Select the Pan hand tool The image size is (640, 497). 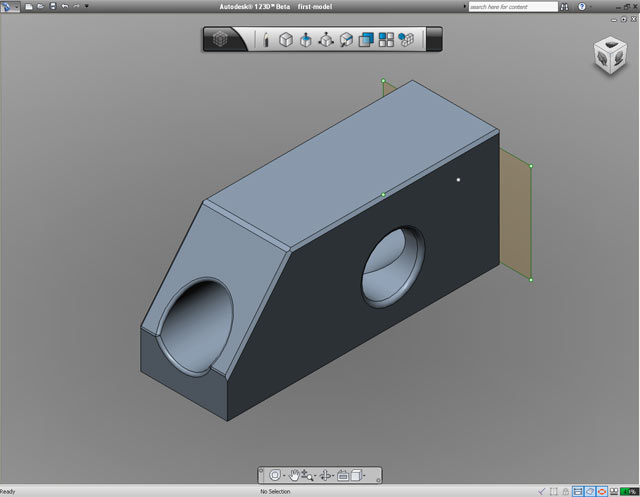(294, 475)
